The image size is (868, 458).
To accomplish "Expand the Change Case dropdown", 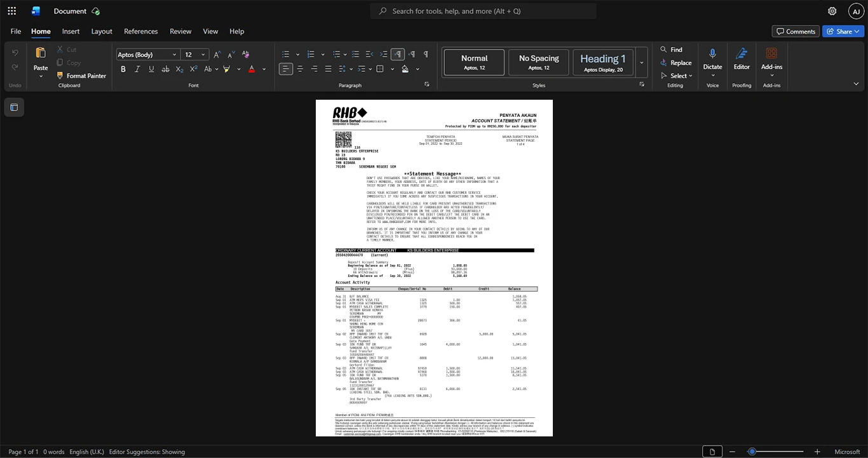I will tap(217, 69).
